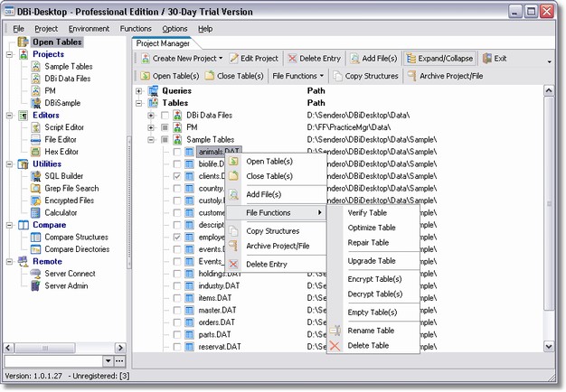The height and width of the screenshot is (392, 566).
Task: Check the master.DAT checkbox
Action: [x=177, y=310]
